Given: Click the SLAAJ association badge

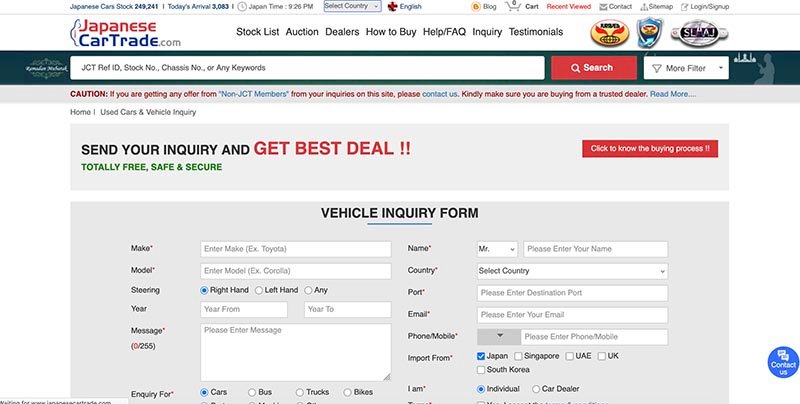Looking at the screenshot, I should tap(692, 33).
